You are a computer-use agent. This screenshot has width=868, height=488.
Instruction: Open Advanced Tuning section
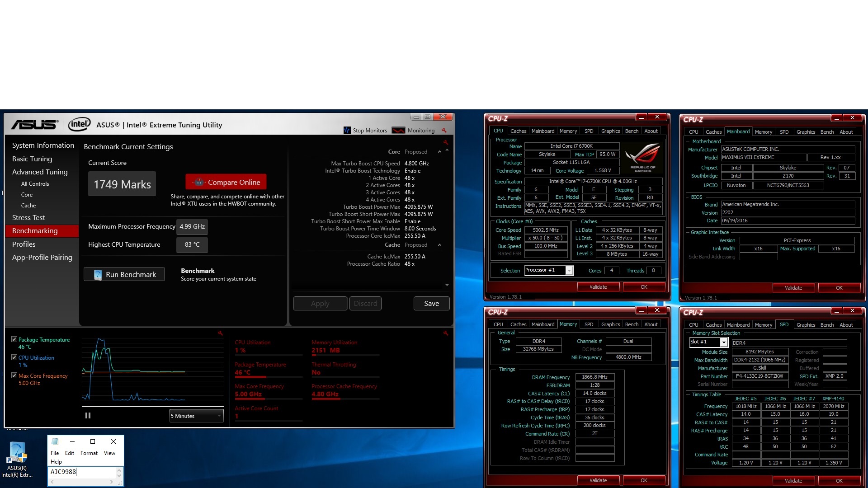[x=40, y=172]
